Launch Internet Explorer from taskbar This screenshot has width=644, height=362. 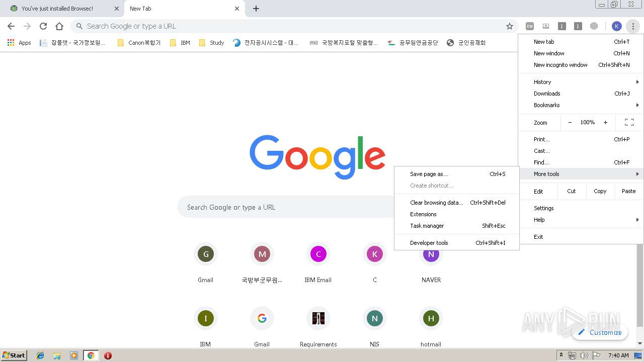[40, 355]
